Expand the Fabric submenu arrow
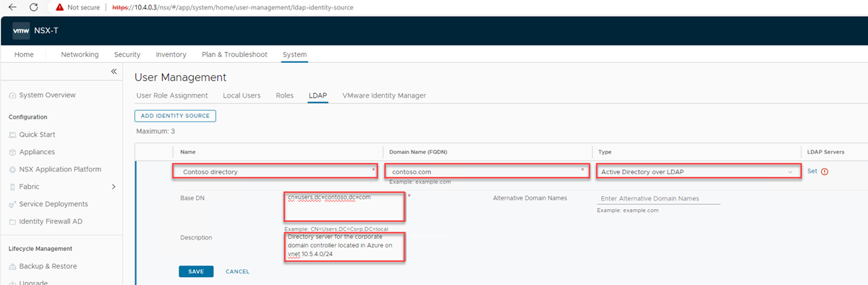 [x=114, y=187]
